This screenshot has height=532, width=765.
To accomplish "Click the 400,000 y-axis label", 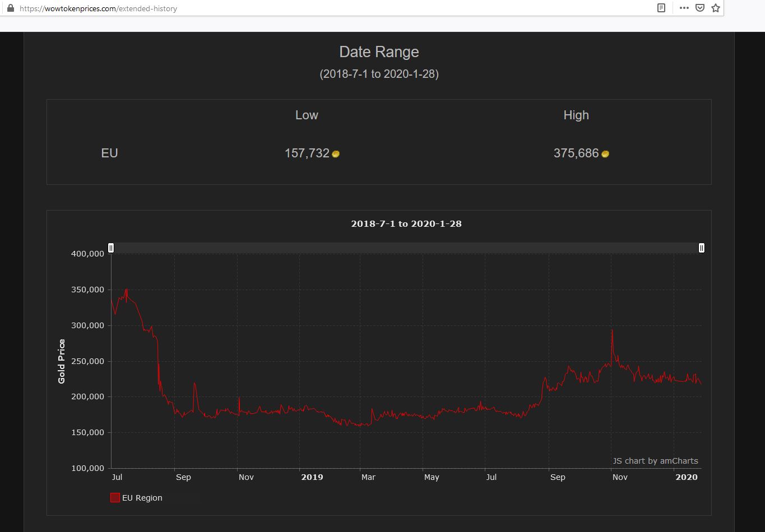I will coord(88,254).
